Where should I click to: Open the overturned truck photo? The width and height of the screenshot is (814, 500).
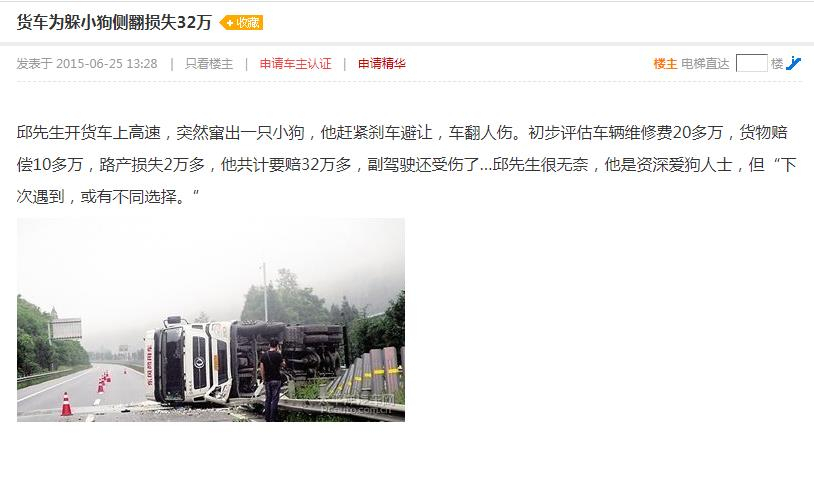coord(211,320)
